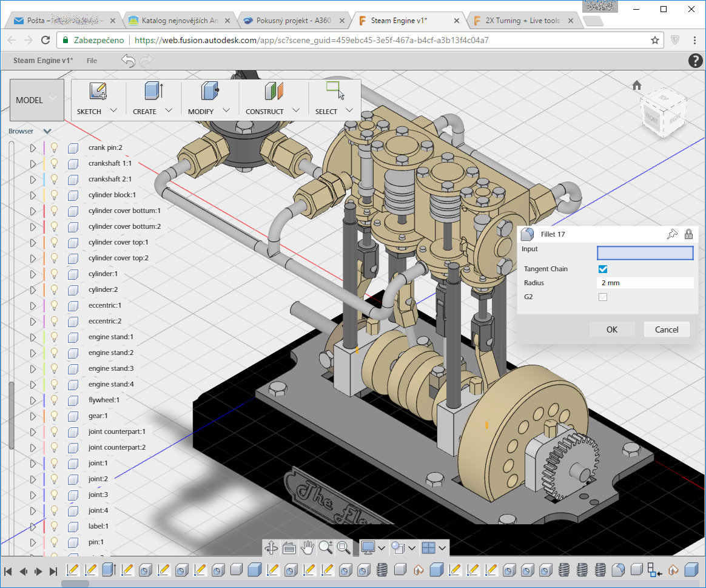This screenshot has height=588, width=706.
Task: Select the Orbit navigation tool
Action: click(271, 548)
